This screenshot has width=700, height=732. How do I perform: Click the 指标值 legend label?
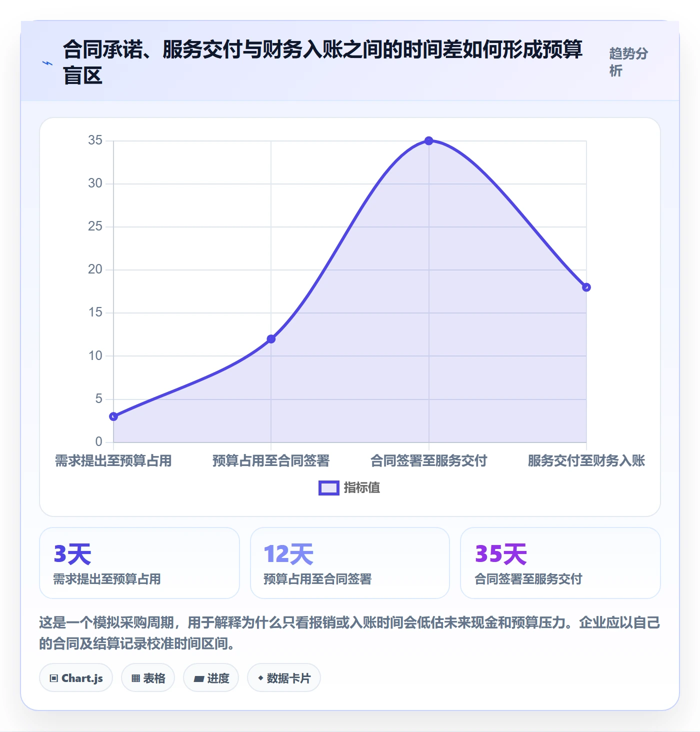(x=362, y=488)
